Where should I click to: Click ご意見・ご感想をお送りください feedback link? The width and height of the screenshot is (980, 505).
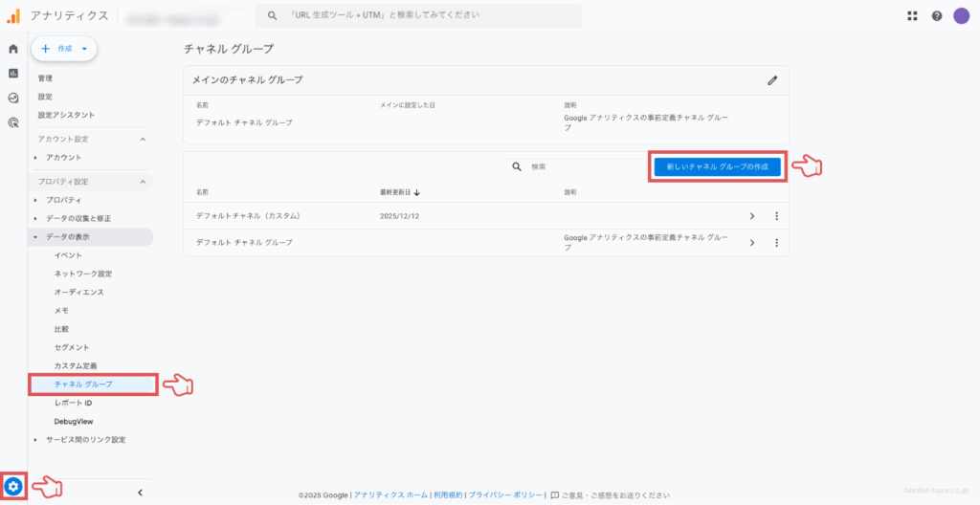[615, 495]
